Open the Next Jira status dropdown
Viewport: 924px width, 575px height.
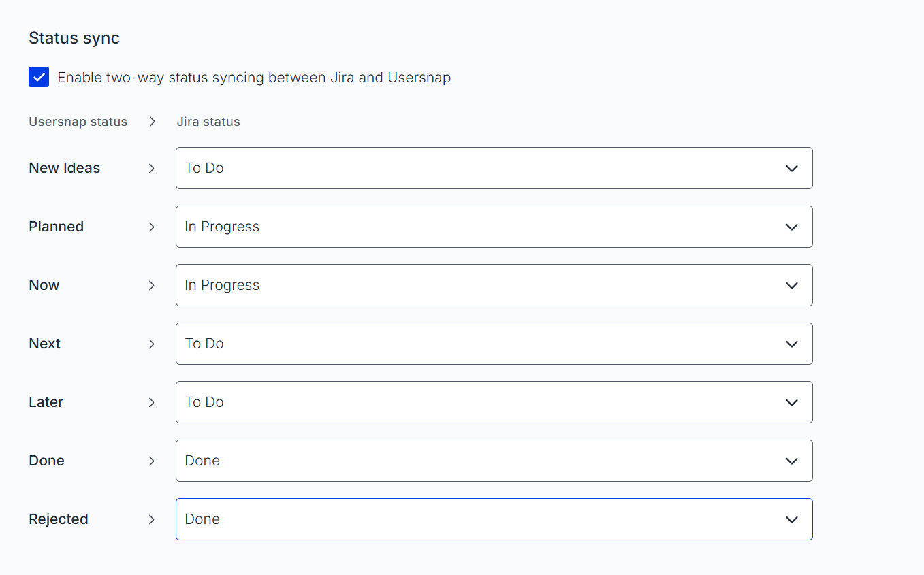494,344
